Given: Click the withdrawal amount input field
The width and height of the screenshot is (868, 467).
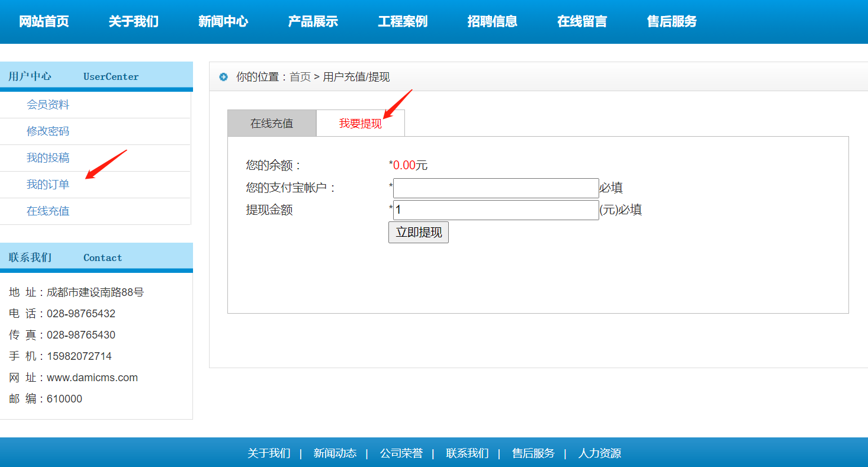Looking at the screenshot, I should [x=496, y=210].
